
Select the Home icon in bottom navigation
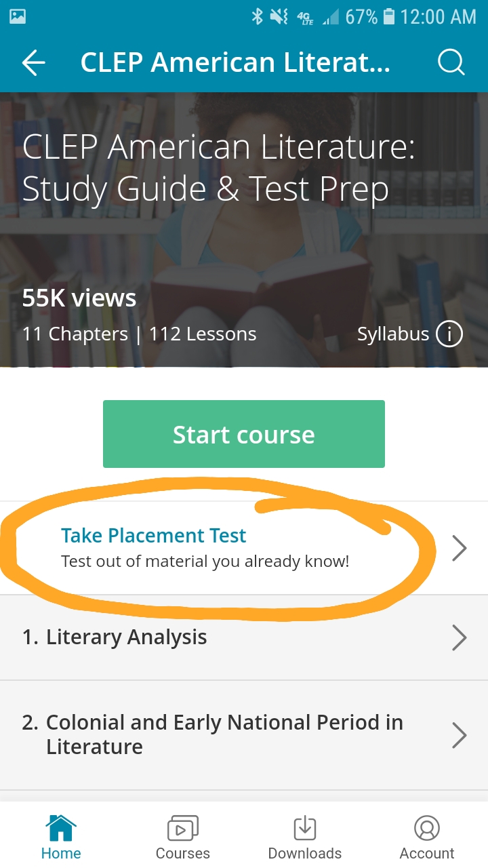tap(60, 834)
